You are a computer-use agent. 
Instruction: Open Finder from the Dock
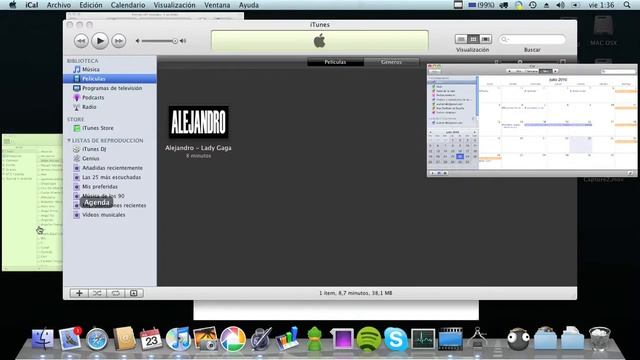click(42, 339)
